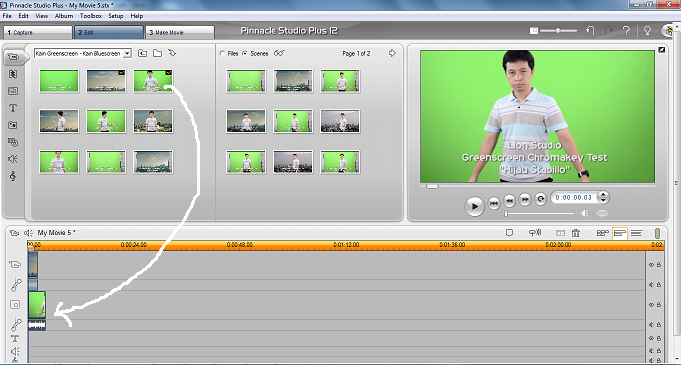Open the Edit menu
The image size is (681, 365).
23,16
